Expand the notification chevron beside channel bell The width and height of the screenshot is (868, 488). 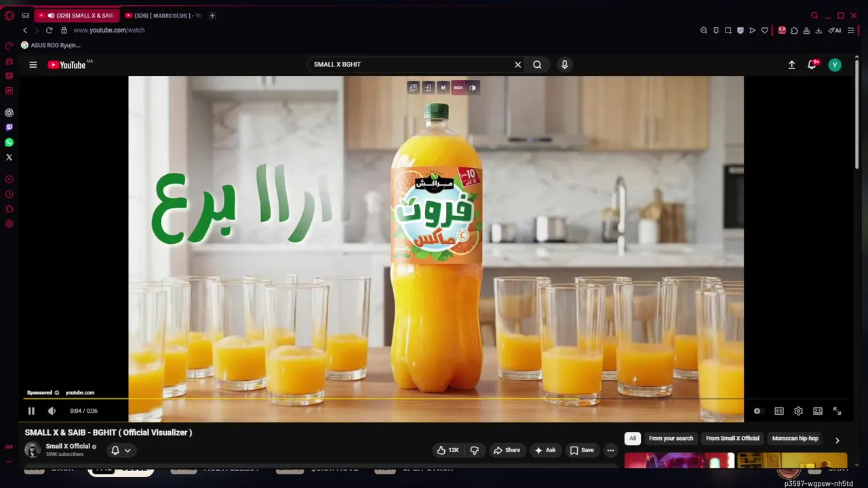click(127, 450)
